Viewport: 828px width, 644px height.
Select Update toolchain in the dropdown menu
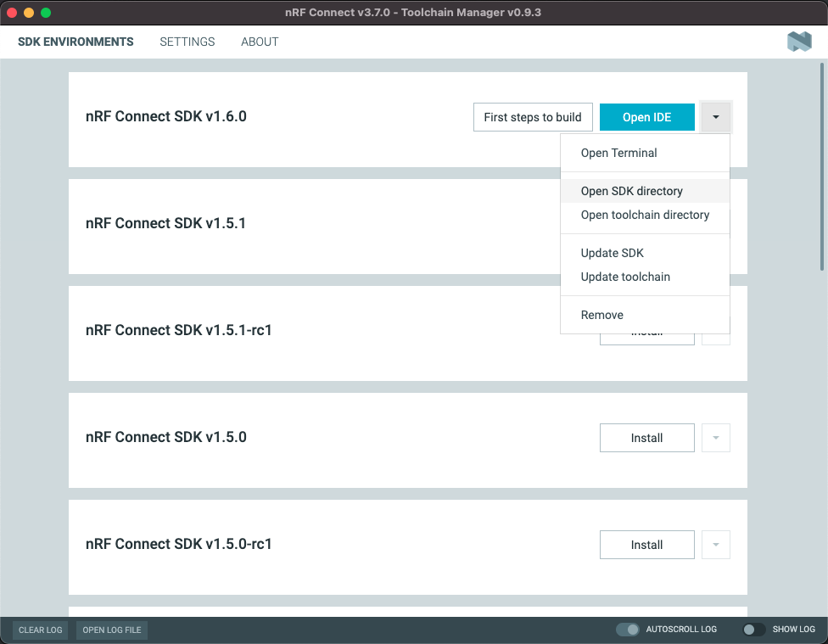point(645,277)
